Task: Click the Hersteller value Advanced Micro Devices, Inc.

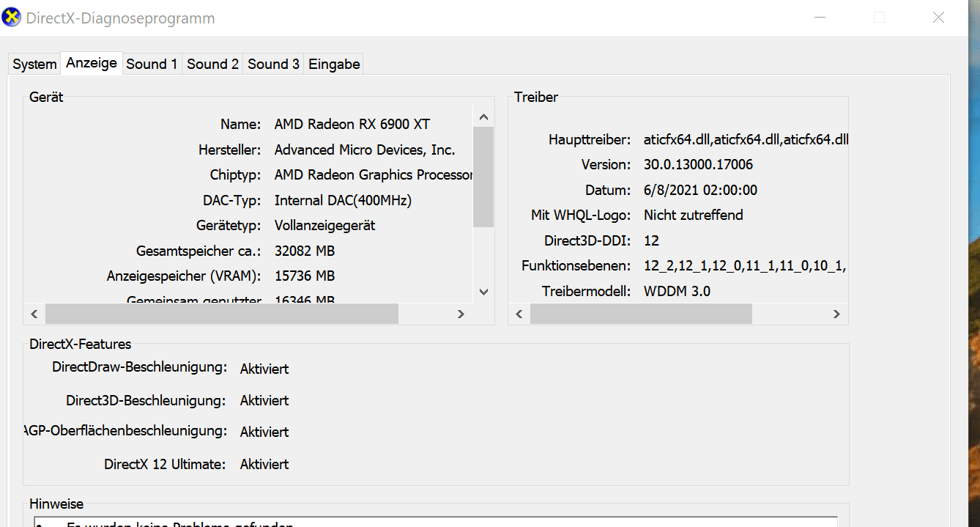Action: point(365,150)
